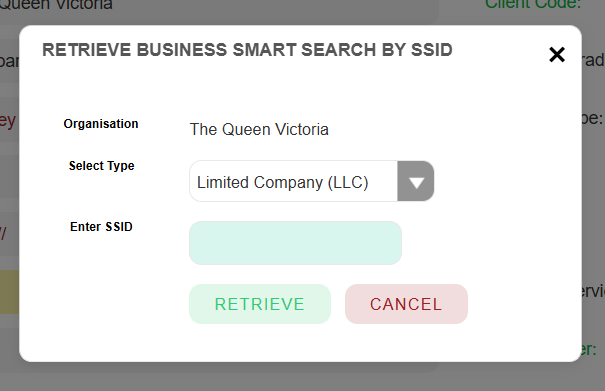605x391 pixels.
Task: Expand the Select Type dropdown arrow
Action: click(416, 181)
